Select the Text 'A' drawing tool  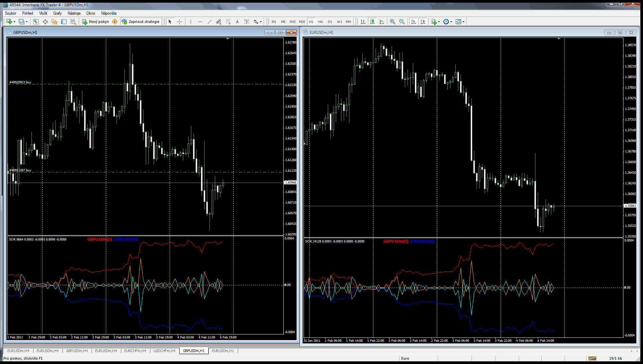click(x=237, y=22)
